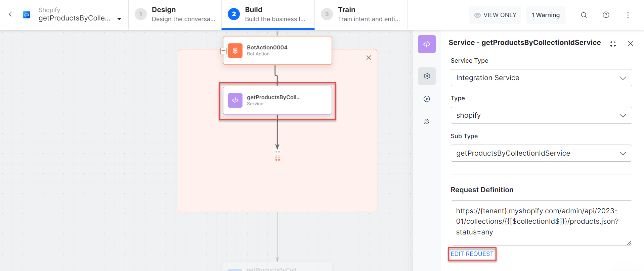
Task: Open the help question mark icon
Action: (606, 15)
